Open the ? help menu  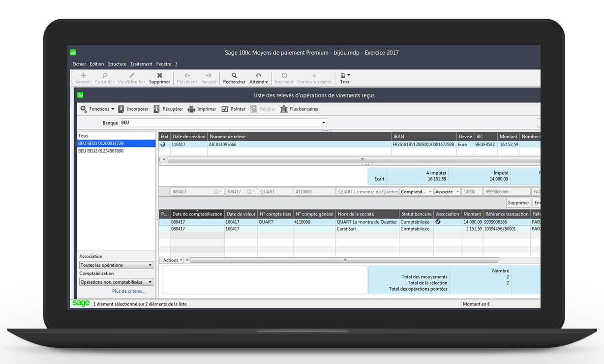(176, 64)
